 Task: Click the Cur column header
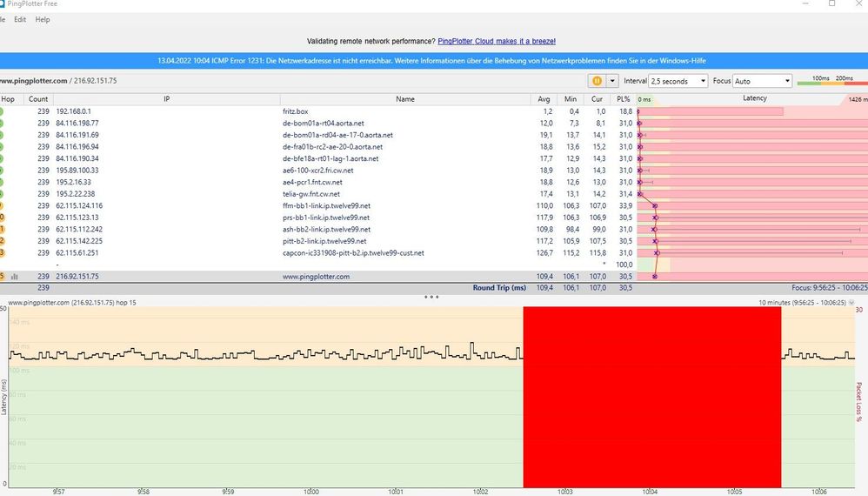(597, 99)
